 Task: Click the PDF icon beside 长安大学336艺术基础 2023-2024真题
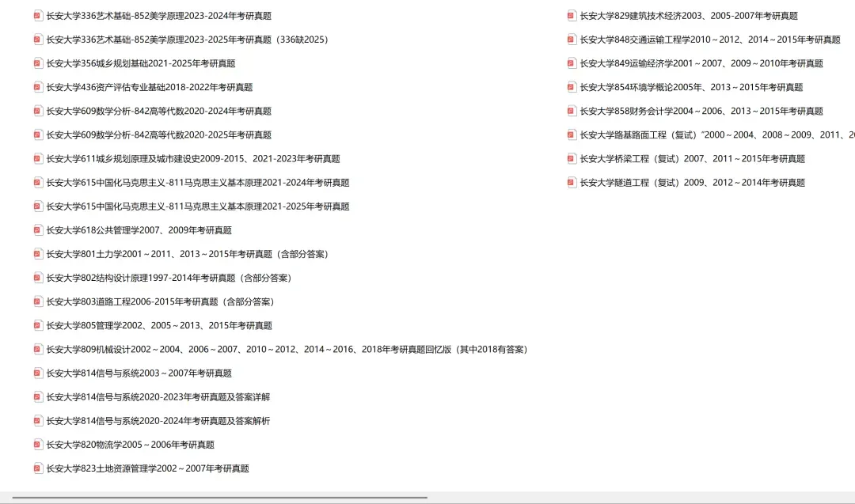(37, 15)
